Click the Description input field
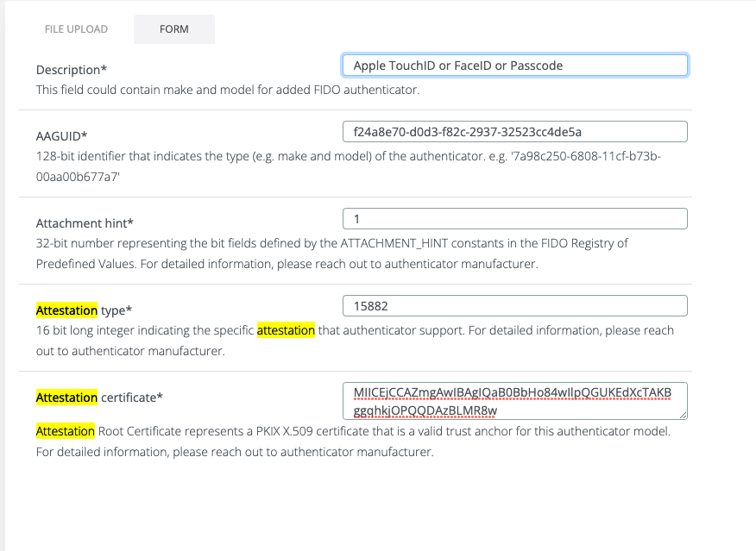The width and height of the screenshot is (756, 551). 514,66
